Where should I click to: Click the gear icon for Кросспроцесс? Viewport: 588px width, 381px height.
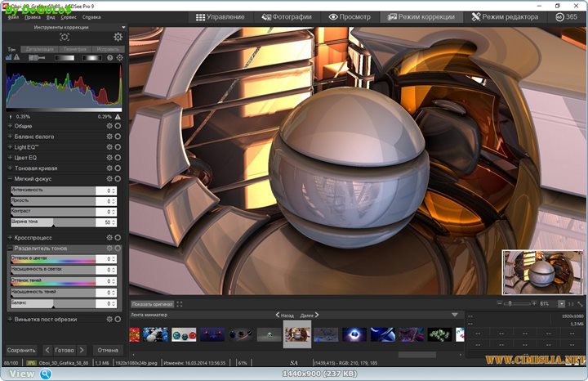click(109, 237)
